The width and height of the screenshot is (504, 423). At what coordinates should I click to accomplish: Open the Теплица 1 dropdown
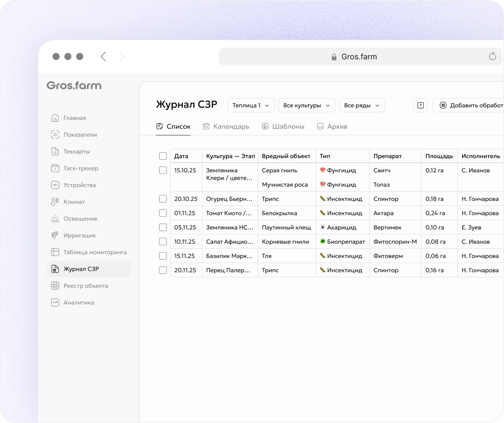coord(251,105)
